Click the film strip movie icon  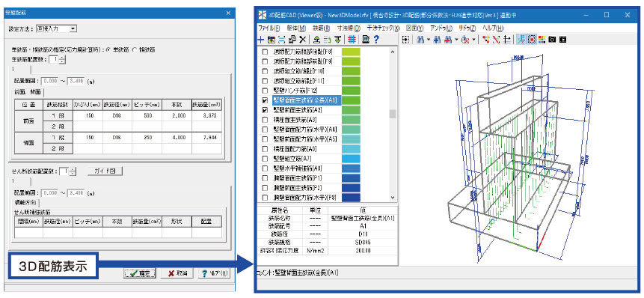[562, 40]
